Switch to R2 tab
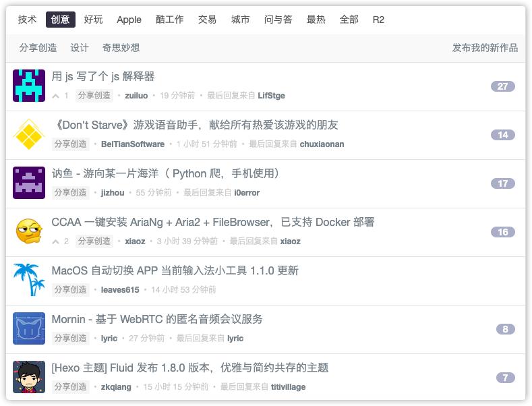The image size is (532, 406). point(378,20)
